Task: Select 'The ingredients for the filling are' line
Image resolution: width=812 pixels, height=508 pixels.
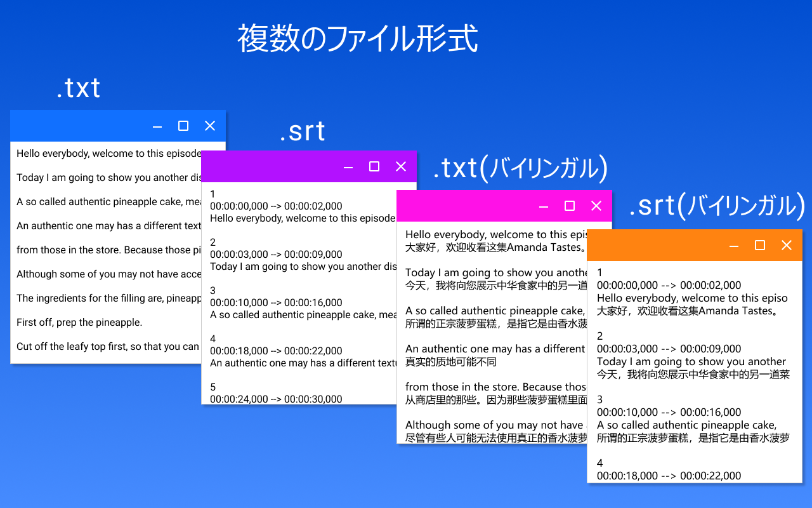Action: click(108, 298)
